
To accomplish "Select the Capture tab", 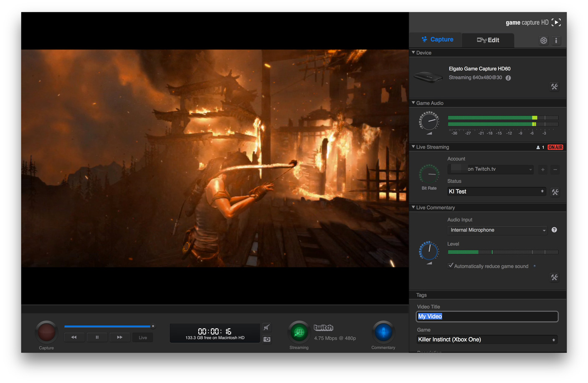I will pos(437,40).
